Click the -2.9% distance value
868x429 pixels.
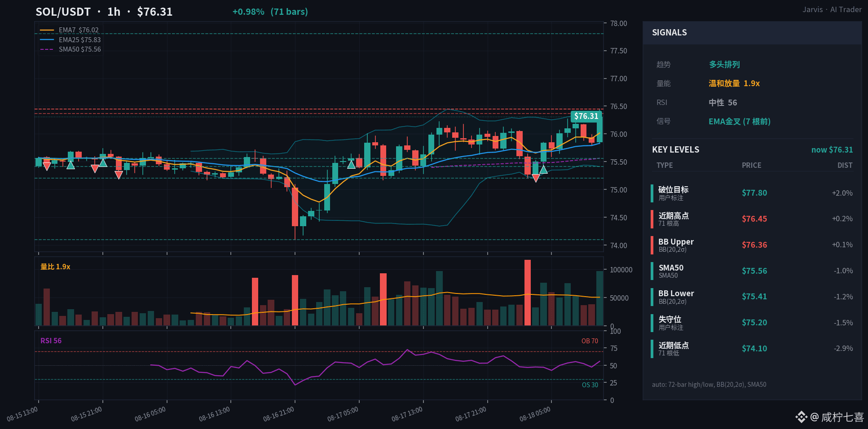tap(843, 349)
